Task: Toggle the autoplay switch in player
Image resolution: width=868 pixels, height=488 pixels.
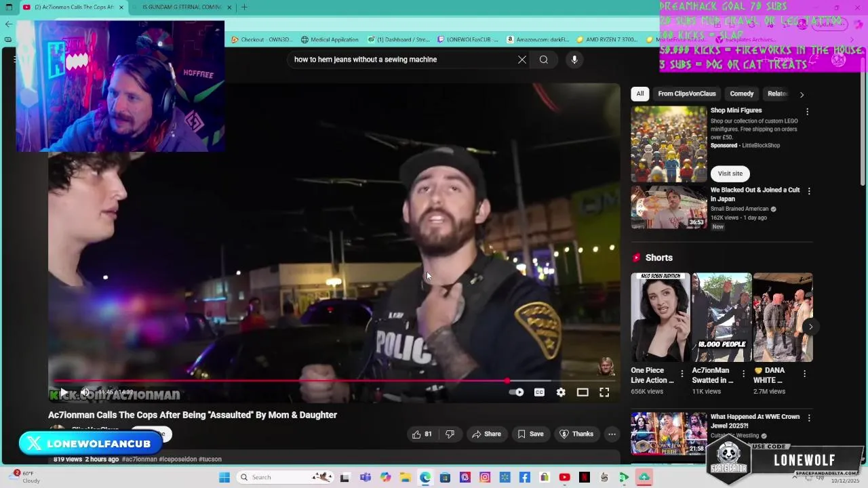Action: [517, 392]
